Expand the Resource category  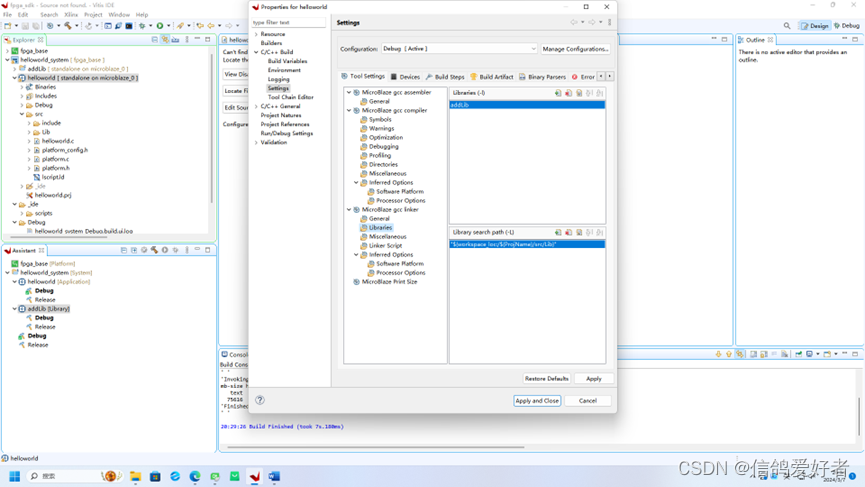click(257, 34)
